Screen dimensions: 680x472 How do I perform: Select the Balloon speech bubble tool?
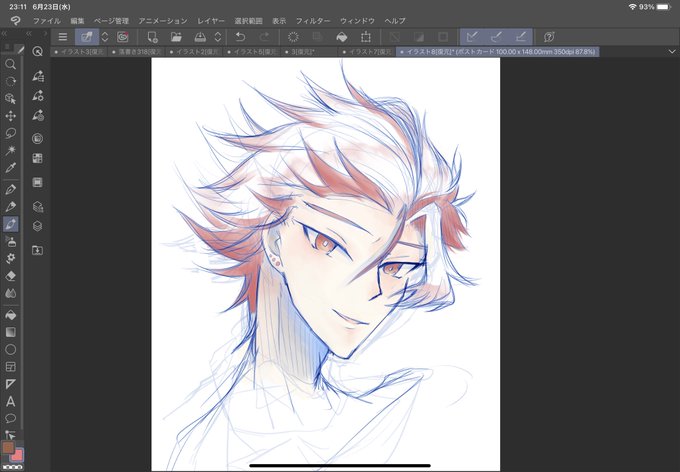(x=10, y=419)
